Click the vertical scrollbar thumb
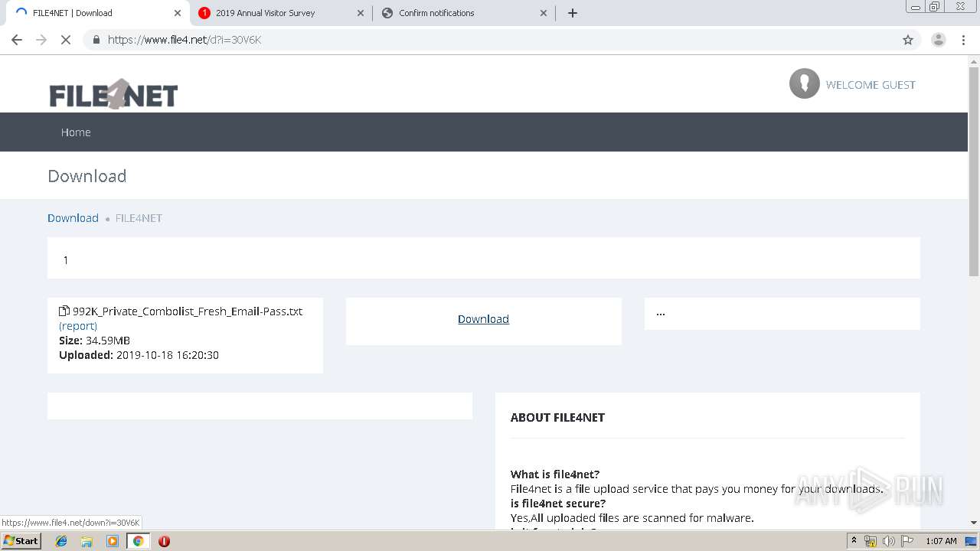The width and height of the screenshot is (980, 551). pos(974,172)
